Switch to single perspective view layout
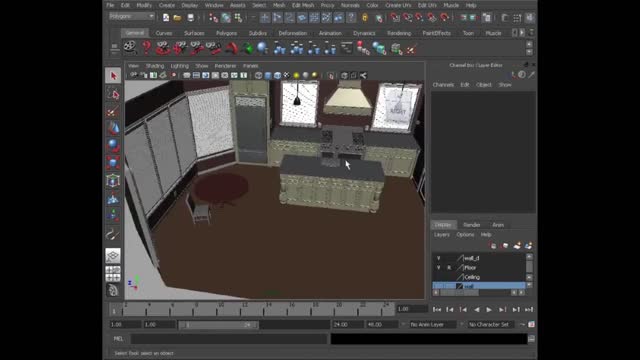640x360 pixels. tap(113, 256)
